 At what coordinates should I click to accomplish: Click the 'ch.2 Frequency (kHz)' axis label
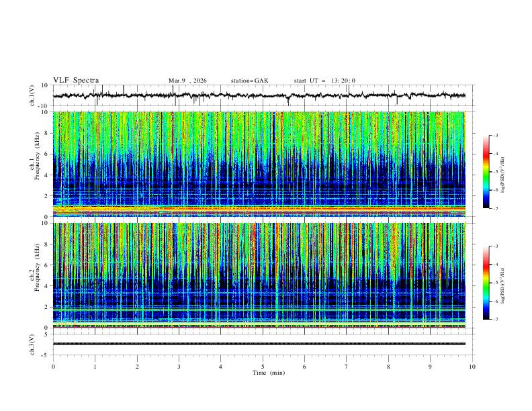click(35, 267)
